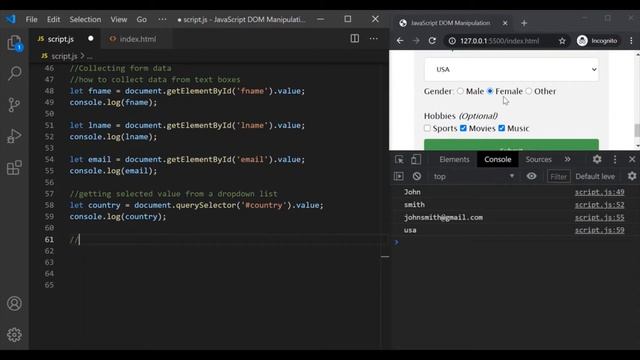Open the View menu
Viewport: 640px width, 360px height.
tap(119, 19)
